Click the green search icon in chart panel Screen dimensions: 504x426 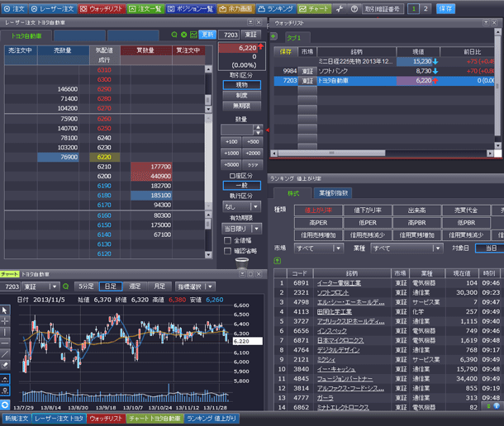[x=66, y=286]
